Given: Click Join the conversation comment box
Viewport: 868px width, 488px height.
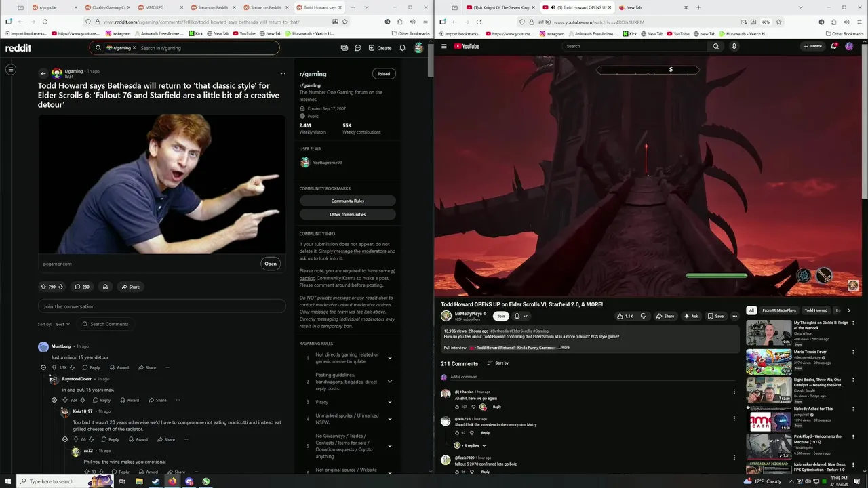Looking at the screenshot, I should coord(161,306).
